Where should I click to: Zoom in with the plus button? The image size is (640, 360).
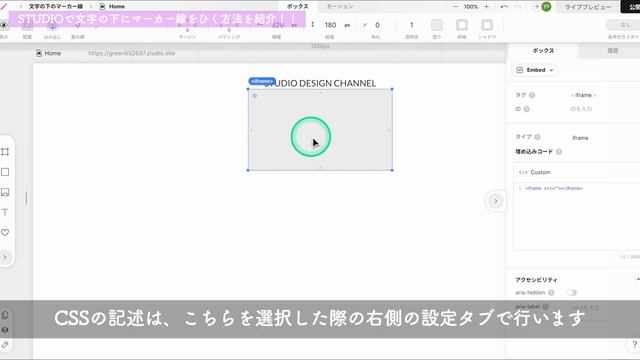tap(486, 7)
